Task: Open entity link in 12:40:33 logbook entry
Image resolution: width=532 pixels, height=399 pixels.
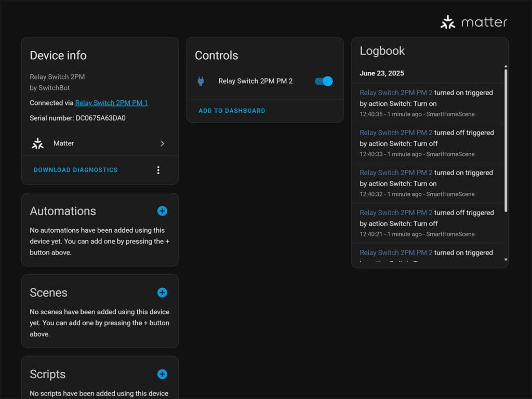Action: click(396, 132)
